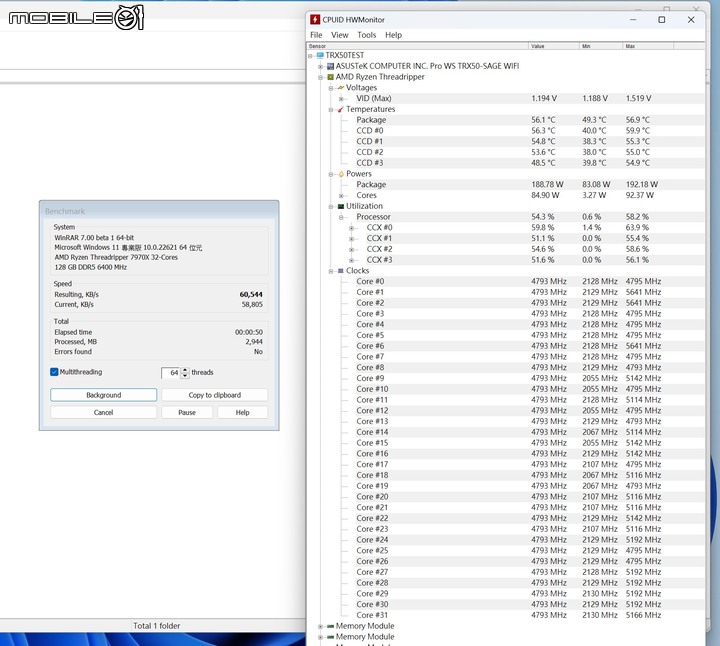Click the second Memory Module icon

(x=330, y=637)
